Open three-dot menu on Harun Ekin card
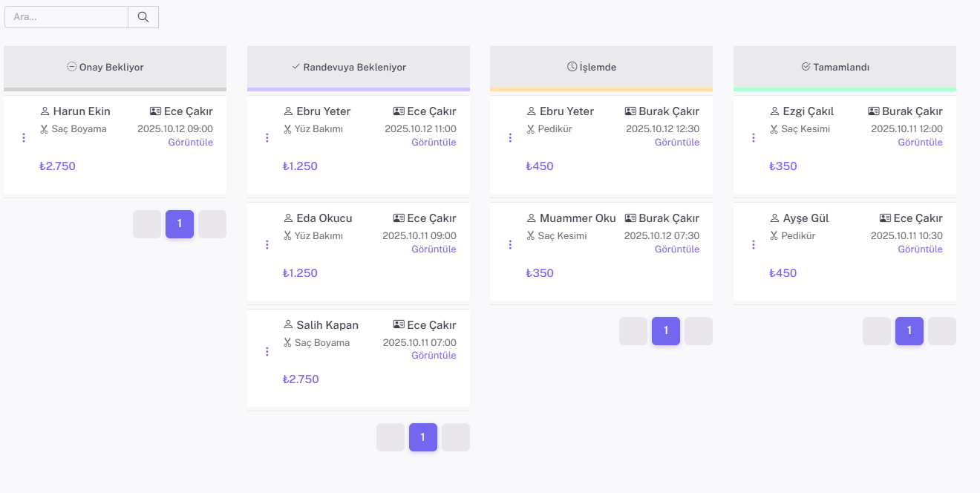980x493 pixels. tap(24, 138)
